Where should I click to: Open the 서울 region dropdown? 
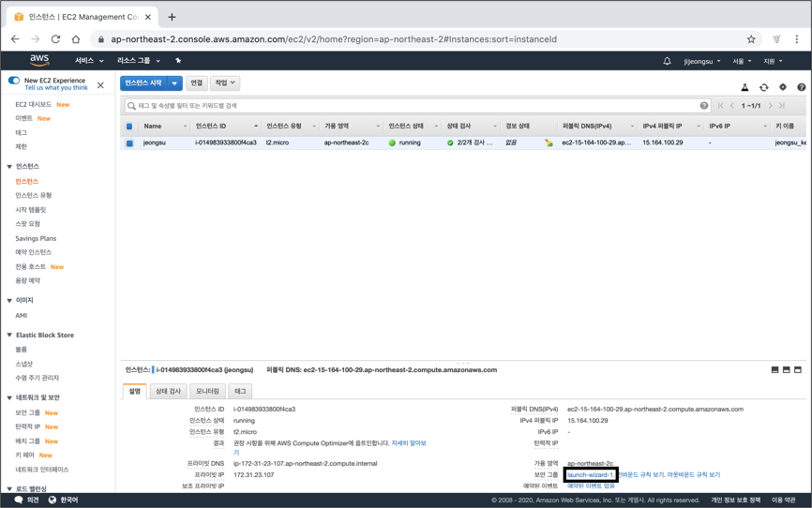tap(742, 61)
